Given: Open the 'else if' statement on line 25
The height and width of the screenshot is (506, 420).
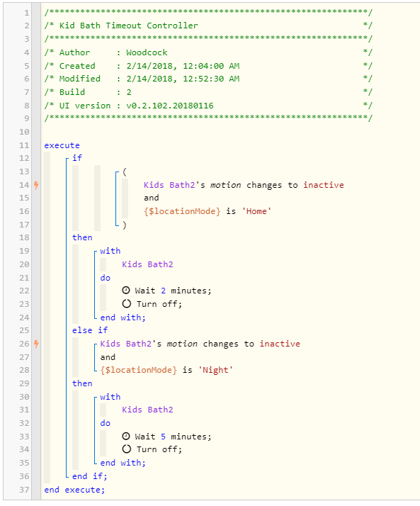Looking at the screenshot, I should [90, 330].
